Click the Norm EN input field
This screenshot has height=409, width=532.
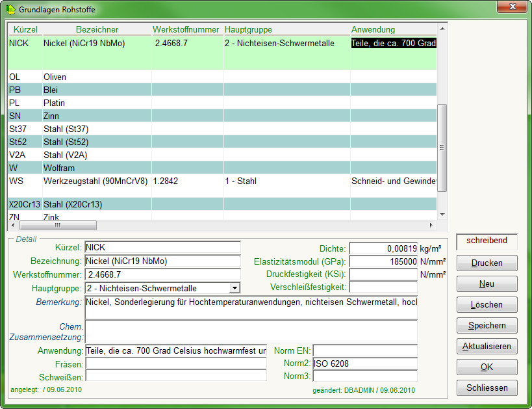click(x=365, y=350)
